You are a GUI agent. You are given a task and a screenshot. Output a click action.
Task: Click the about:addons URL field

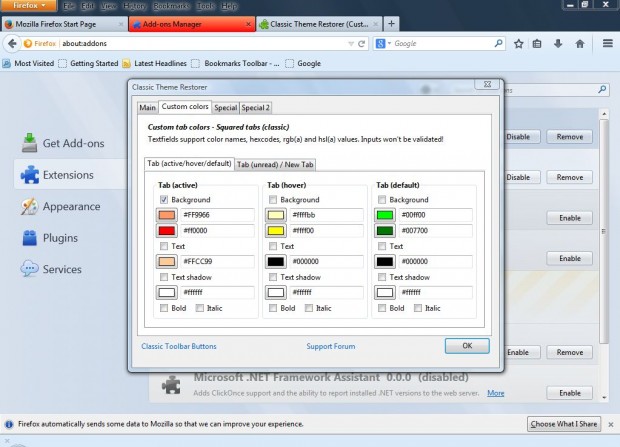click(202, 44)
